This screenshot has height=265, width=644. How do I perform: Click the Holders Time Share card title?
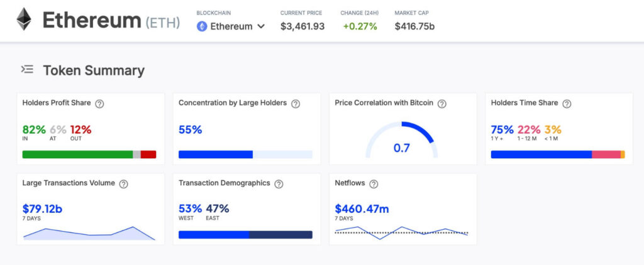525,103
